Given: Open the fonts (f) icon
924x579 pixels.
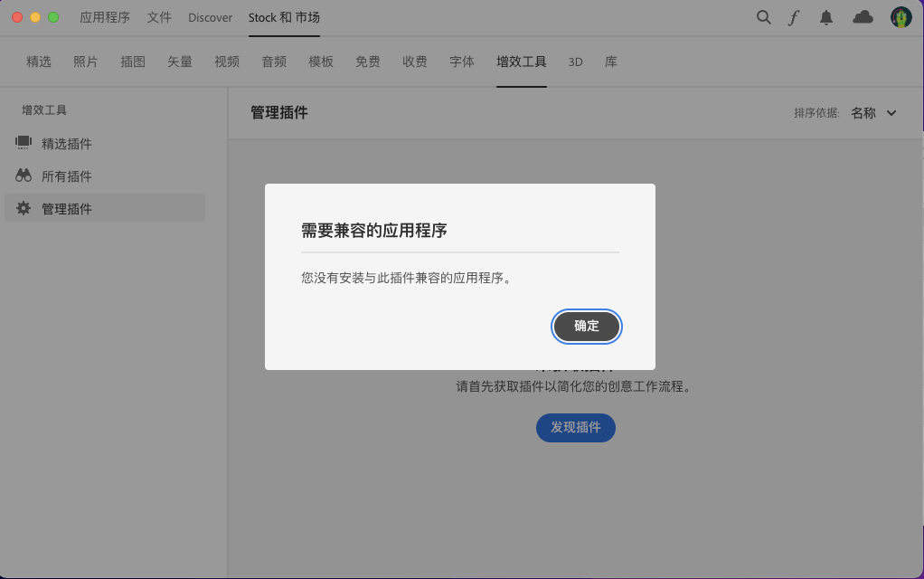Looking at the screenshot, I should pyautogui.click(x=794, y=18).
